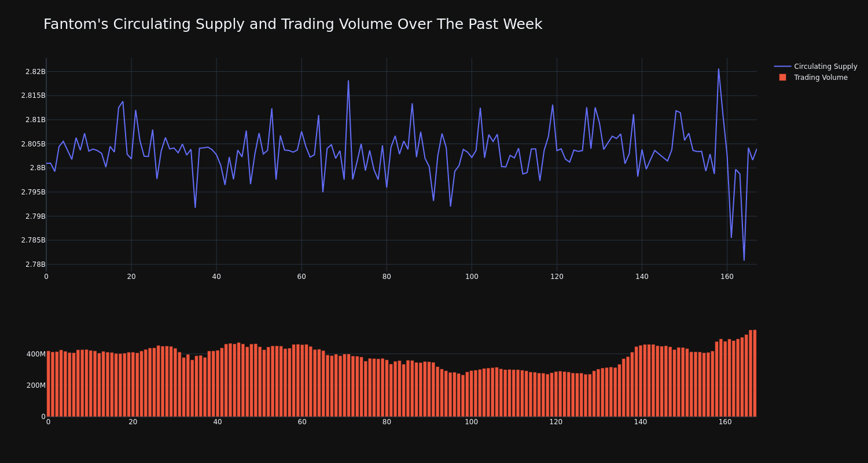
Task: Click the orange Trading Volume legend swatch
Action: point(782,77)
